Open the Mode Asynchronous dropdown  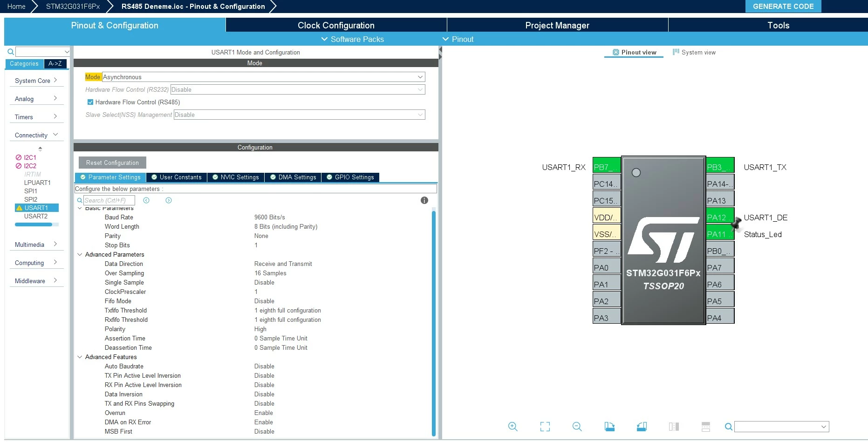pyautogui.click(x=263, y=77)
